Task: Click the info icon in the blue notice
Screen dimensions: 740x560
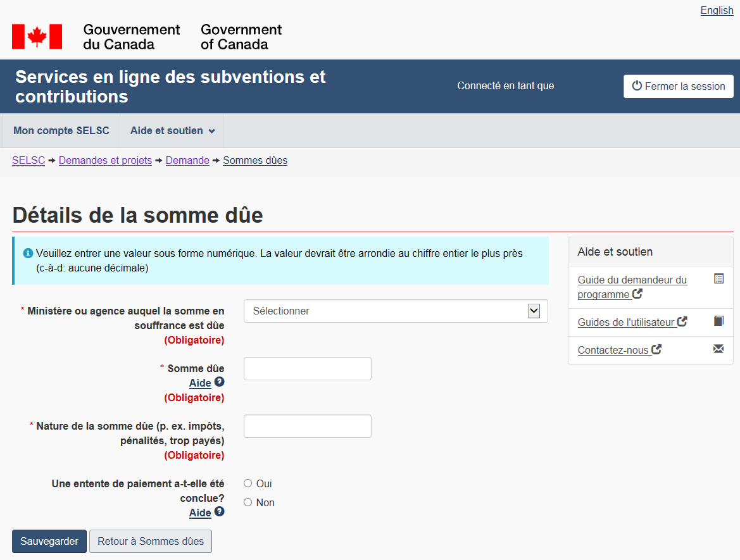Action: coord(28,253)
